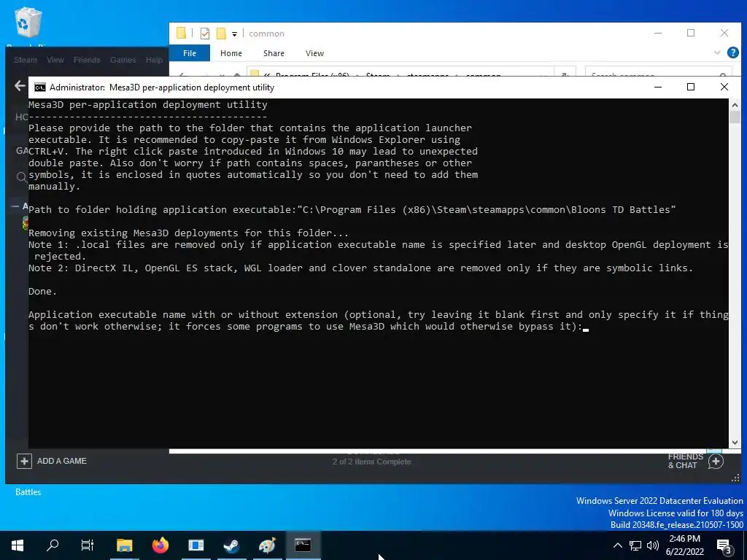Minimize the Explorer 'common' window
The image size is (747, 560).
click(658, 34)
